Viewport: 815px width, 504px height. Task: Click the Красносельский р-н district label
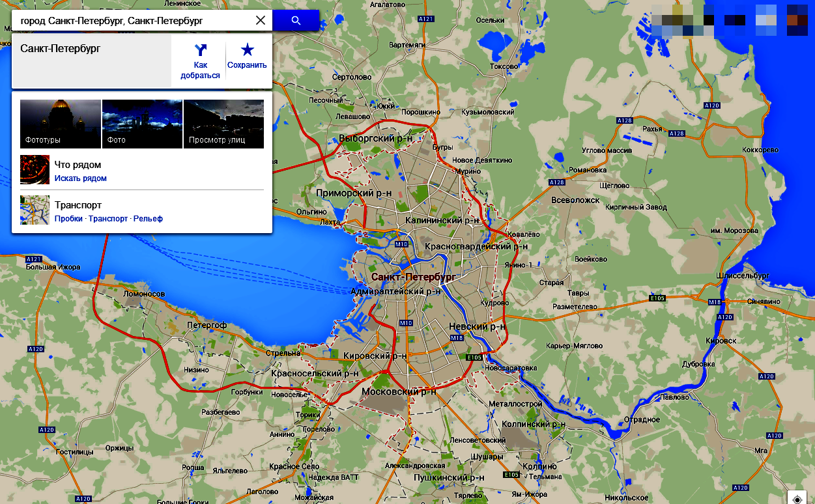pos(315,374)
